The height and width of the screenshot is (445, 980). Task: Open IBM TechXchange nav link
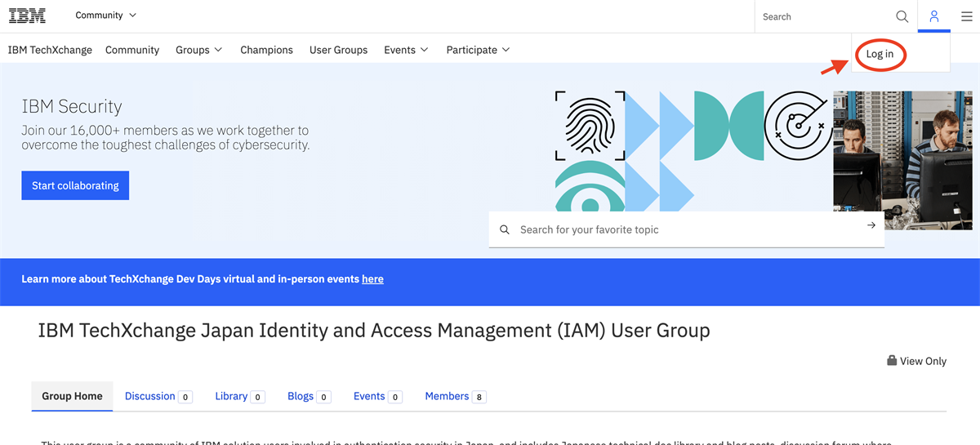tap(50, 50)
